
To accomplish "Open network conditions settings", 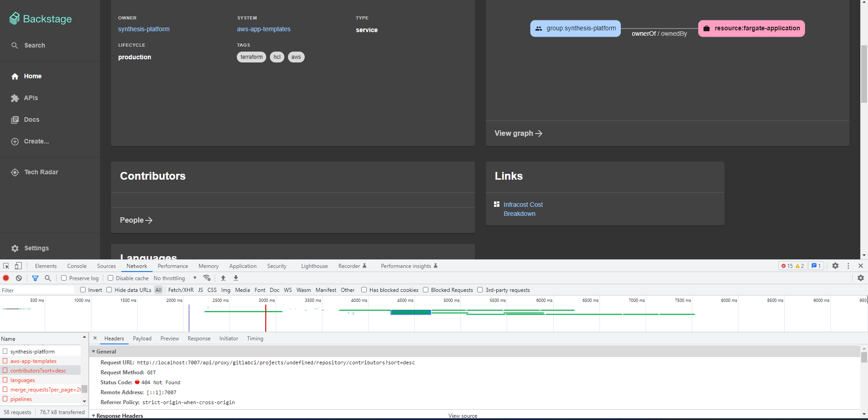I will (x=207, y=278).
